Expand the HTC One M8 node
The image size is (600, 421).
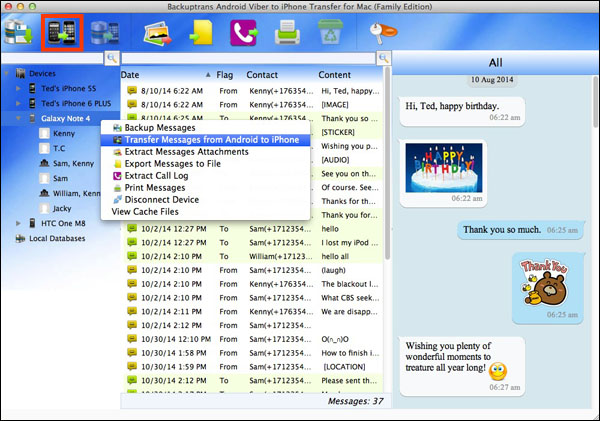pos(18,223)
